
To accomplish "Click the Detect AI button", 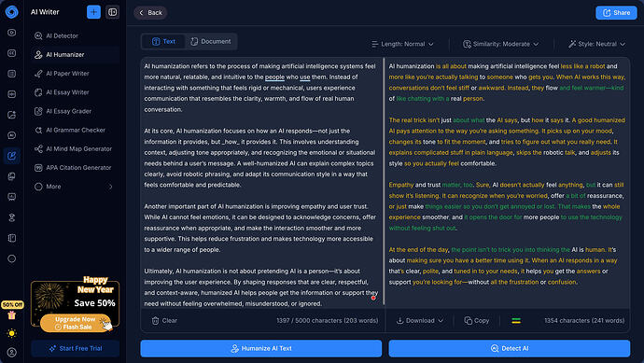I will pyautogui.click(x=510, y=348).
